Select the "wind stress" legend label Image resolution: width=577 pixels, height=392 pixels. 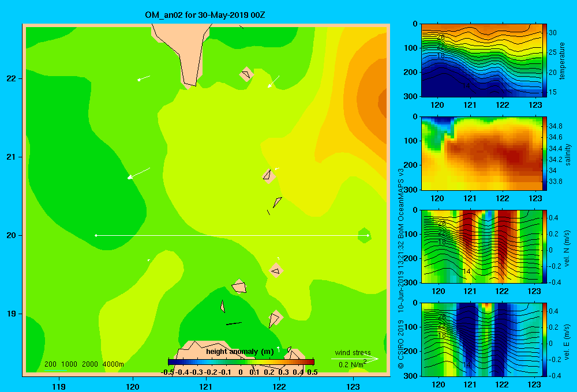coord(353,352)
